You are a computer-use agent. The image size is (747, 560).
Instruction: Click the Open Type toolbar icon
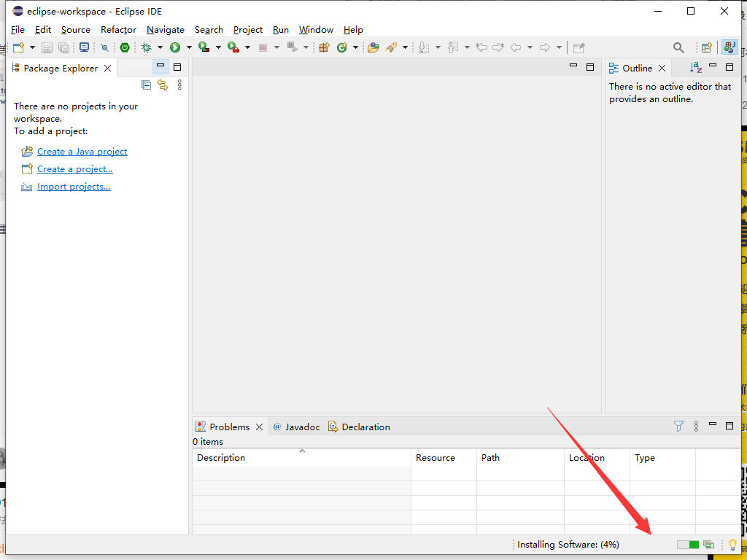[373, 47]
